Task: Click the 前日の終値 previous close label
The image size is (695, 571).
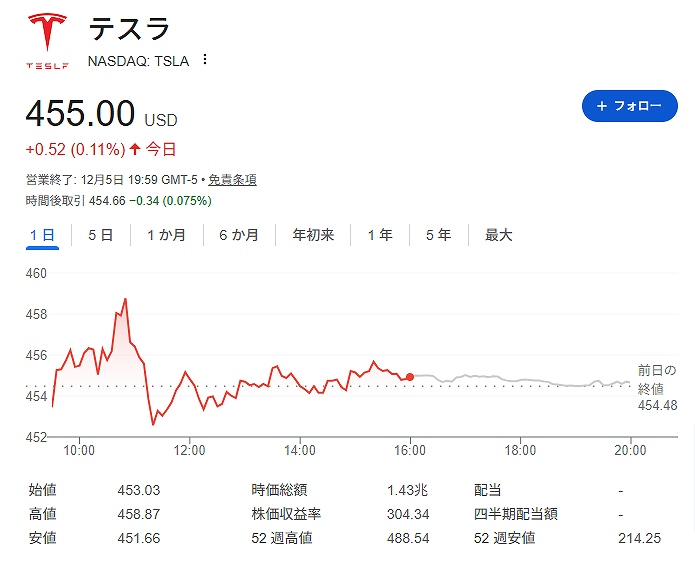Action: [657, 379]
